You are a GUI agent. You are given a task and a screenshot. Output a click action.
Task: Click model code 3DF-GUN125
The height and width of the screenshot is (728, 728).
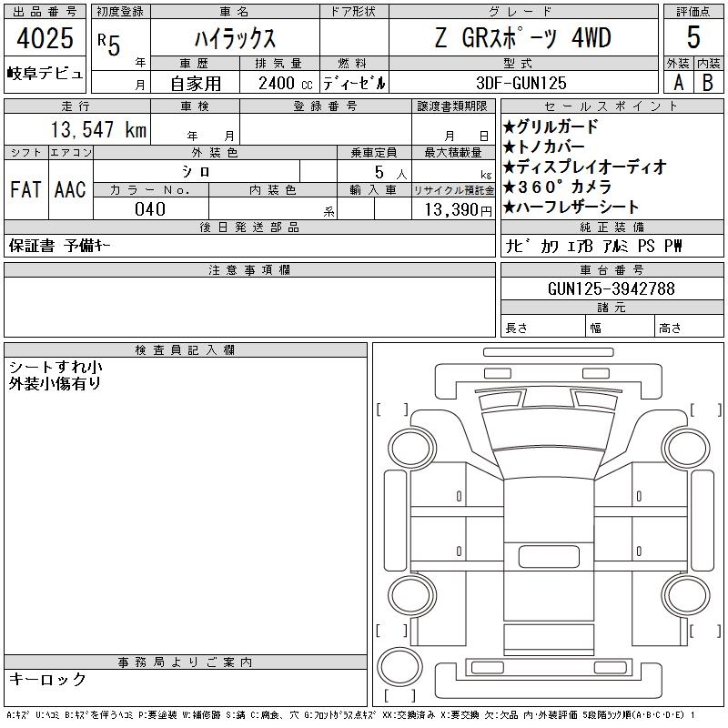pyautogui.click(x=521, y=84)
